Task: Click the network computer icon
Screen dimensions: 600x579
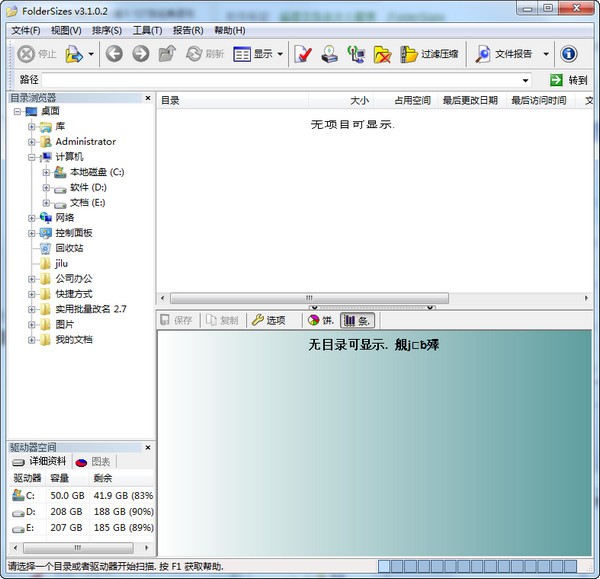Action: pyautogui.click(x=356, y=54)
